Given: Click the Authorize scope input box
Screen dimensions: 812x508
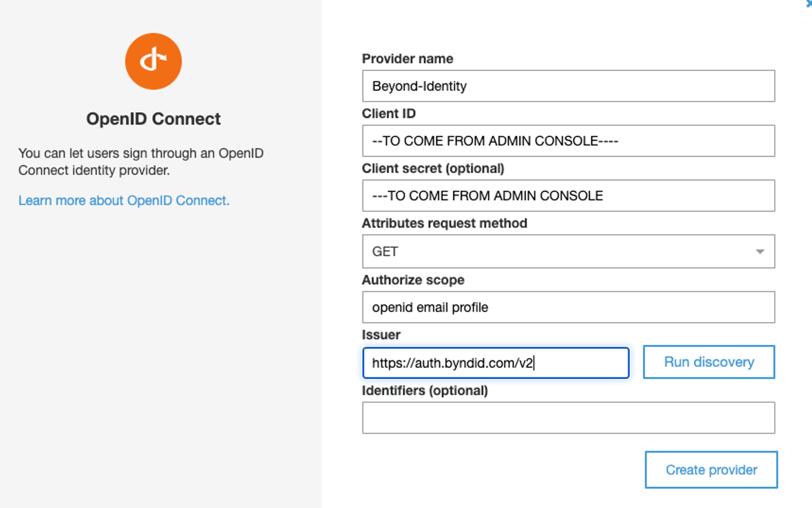Looking at the screenshot, I should pos(568,307).
